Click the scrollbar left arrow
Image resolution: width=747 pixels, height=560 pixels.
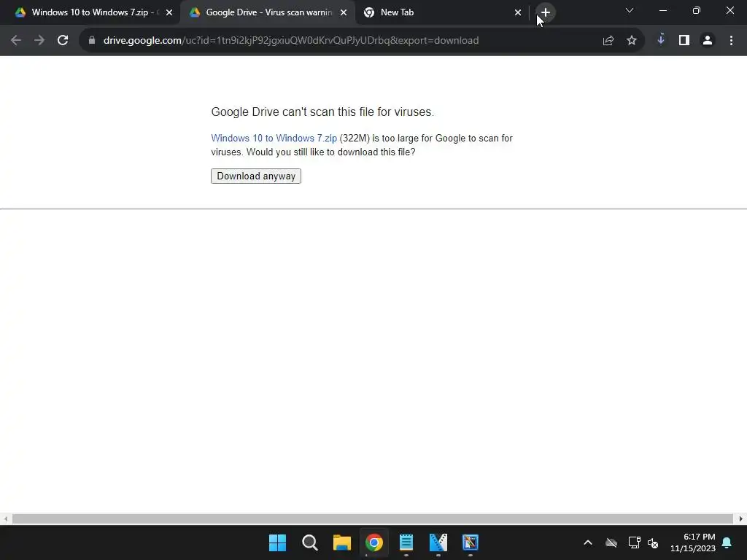click(x=5, y=518)
